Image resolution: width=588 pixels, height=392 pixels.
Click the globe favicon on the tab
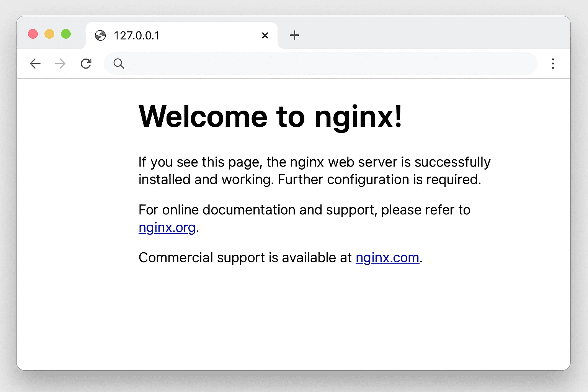(x=100, y=36)
